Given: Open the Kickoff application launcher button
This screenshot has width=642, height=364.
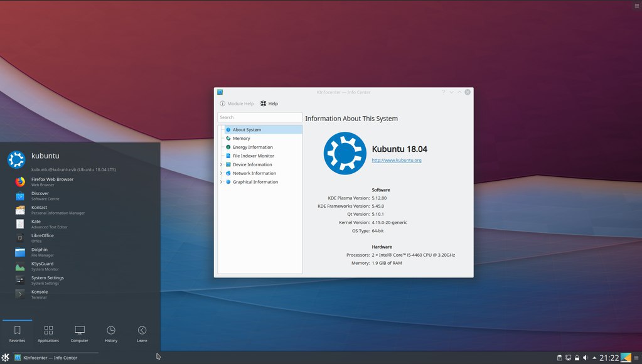Looking at the screenshot, I should [x=5, y=358].
